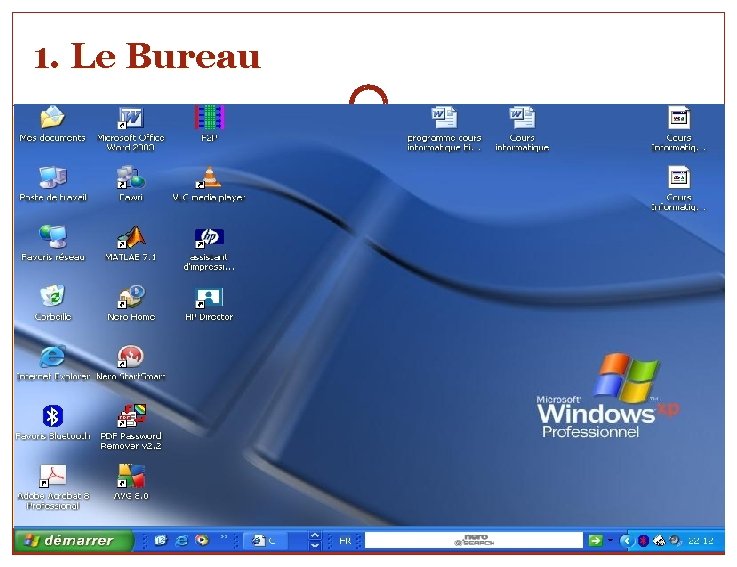Click the Bluetooth system tray icon
737x567 pixels.
pyautogui.click(x=643, y=541)
